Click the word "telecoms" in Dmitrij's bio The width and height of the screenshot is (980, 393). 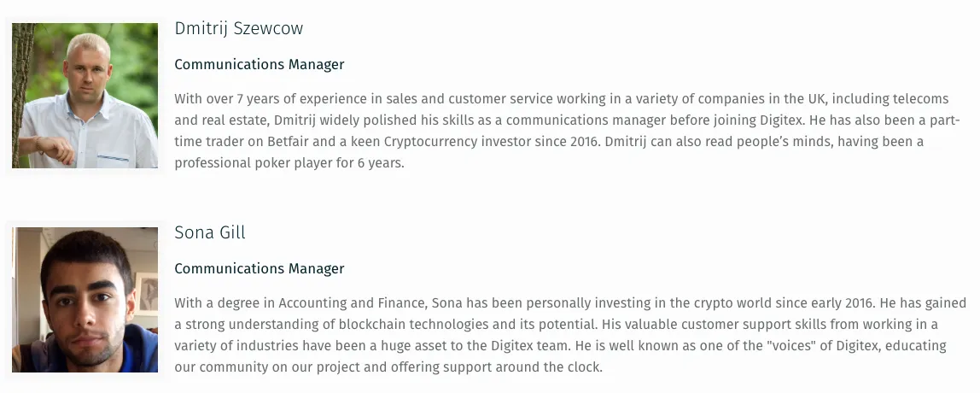tap(920, 99)
